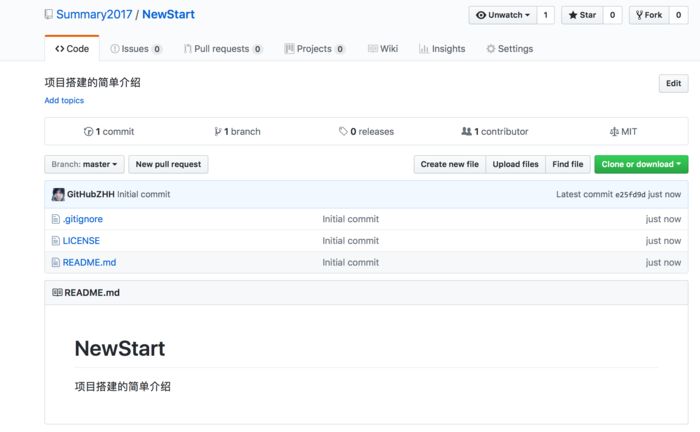The image size is (700, 432).
Task: Click the README.md file icon in list
Action: tap(56, 263)
